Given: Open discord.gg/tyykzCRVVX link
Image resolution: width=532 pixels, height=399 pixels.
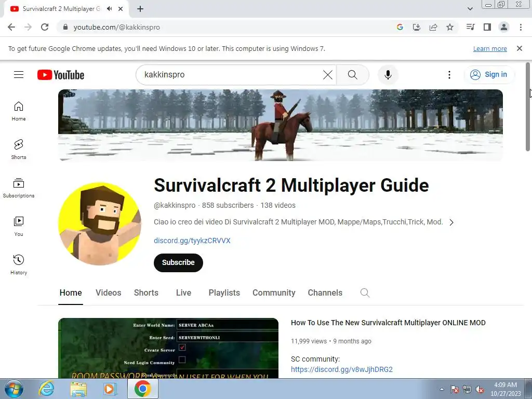Looking at the screenshot, I should click(x=192, y=241).
